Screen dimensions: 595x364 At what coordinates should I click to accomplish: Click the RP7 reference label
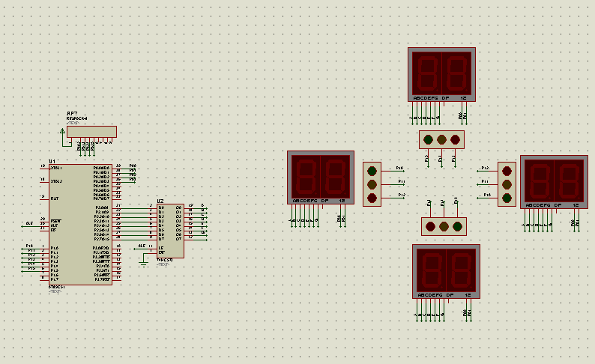pos(72,114)
